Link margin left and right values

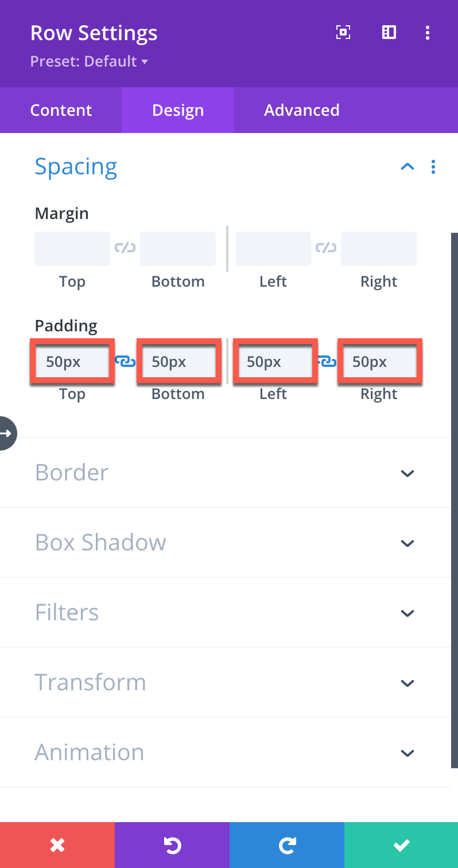(326, 248)
